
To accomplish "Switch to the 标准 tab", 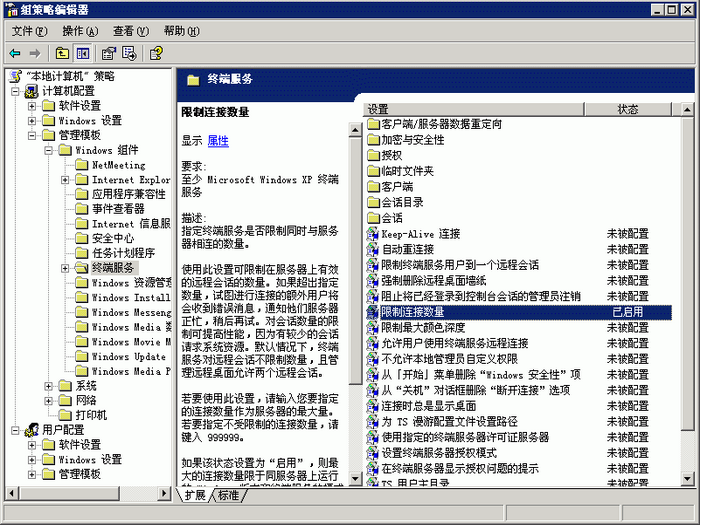I will click(x=228, y=495).
